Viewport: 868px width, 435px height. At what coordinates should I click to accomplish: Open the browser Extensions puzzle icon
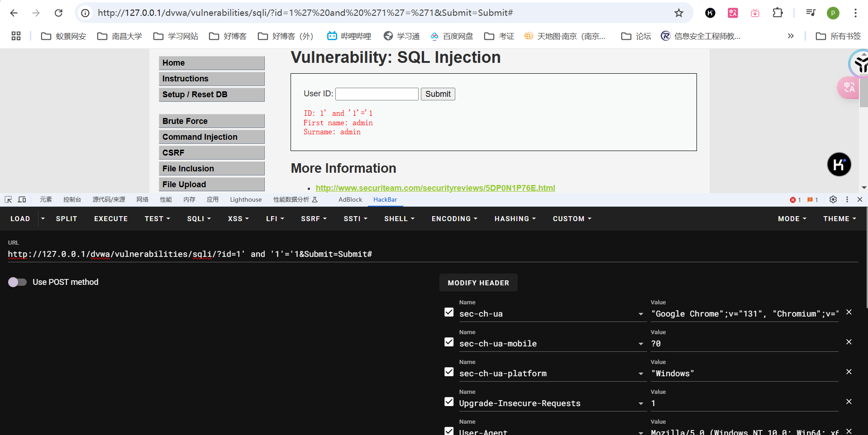click(777, 13)
